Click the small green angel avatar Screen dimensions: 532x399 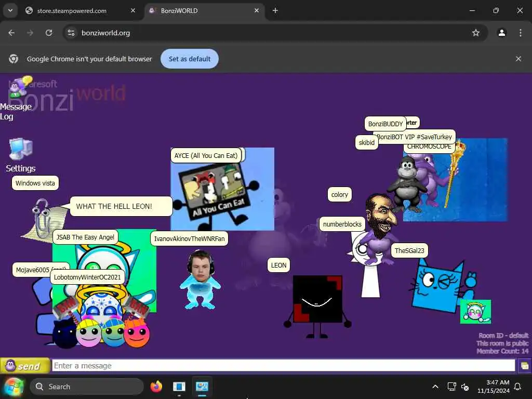pyautogui.click(x=475, y=312)
